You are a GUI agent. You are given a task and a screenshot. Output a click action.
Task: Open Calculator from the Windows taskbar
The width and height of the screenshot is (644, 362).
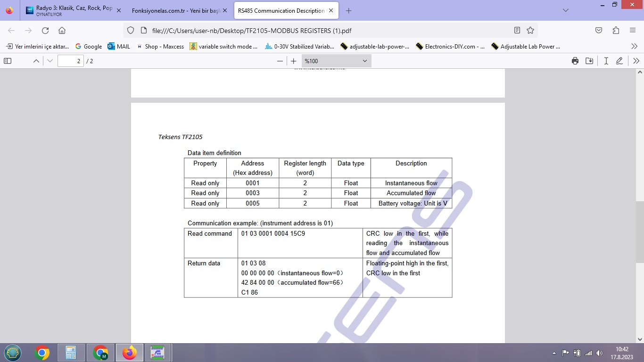click(x=71, y=352)
